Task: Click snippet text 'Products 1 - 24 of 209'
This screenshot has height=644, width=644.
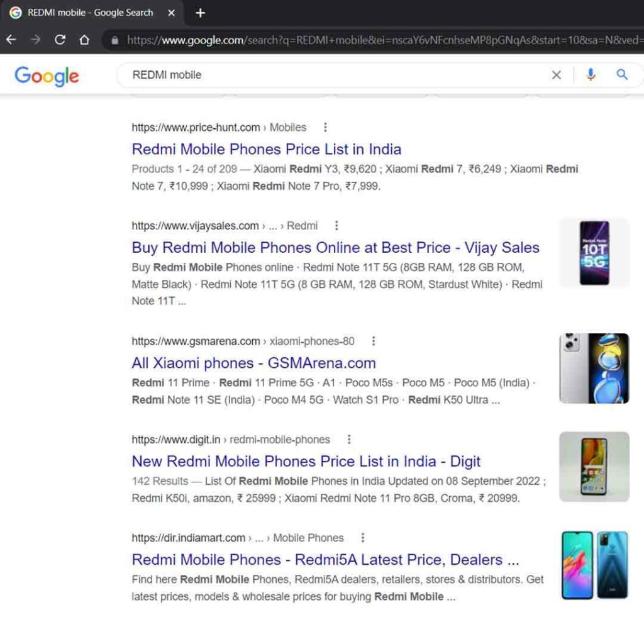Action: coord(184,169)
